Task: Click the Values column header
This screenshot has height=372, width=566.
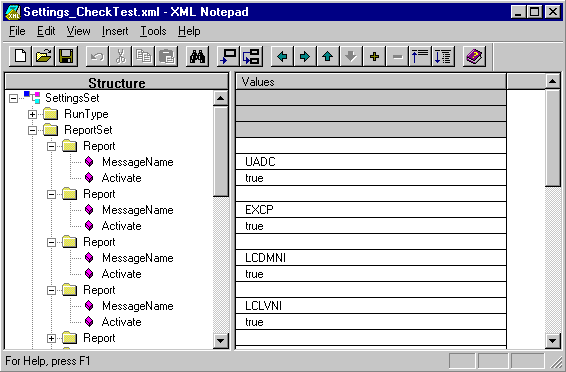Action: 371,82
